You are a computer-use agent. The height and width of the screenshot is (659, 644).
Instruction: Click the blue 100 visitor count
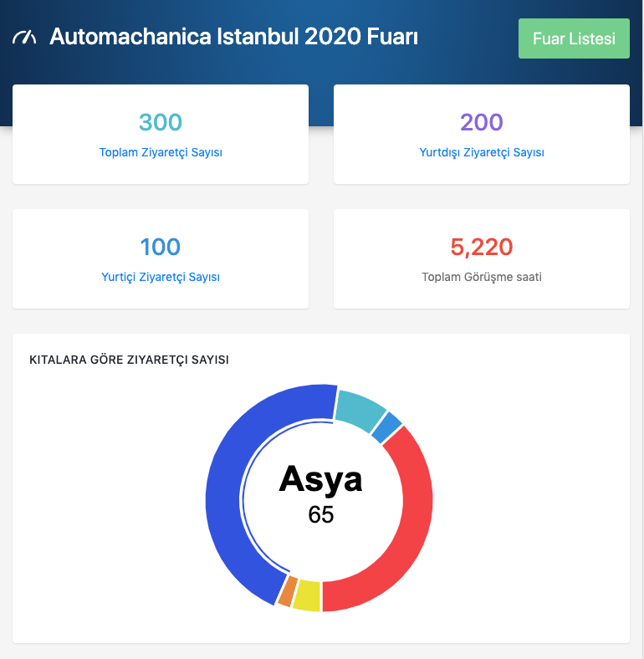[161, 247]
